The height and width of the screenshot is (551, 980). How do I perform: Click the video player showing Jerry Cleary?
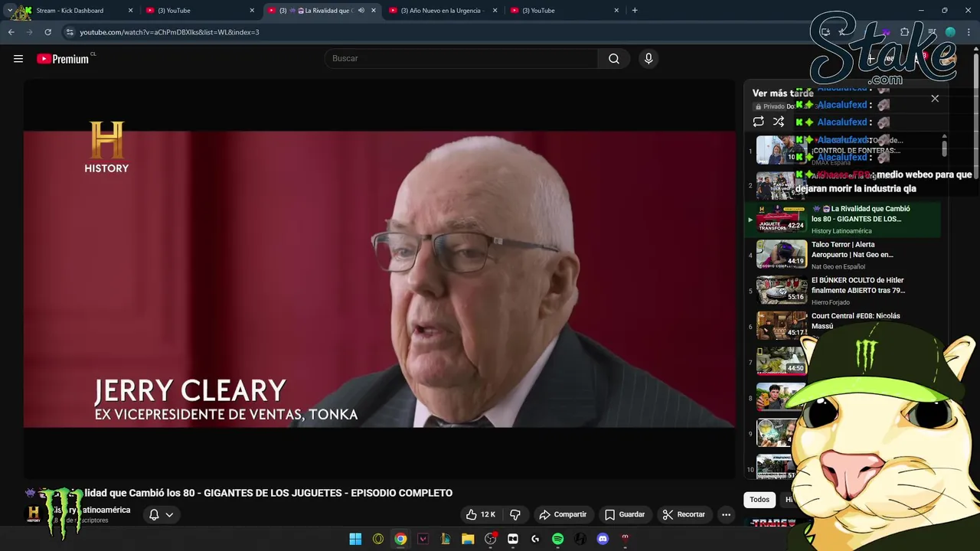pos(380,279)
